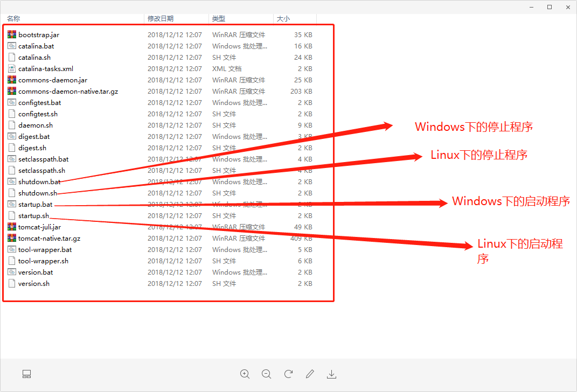Minimize the image viewer window

(531, 7)
